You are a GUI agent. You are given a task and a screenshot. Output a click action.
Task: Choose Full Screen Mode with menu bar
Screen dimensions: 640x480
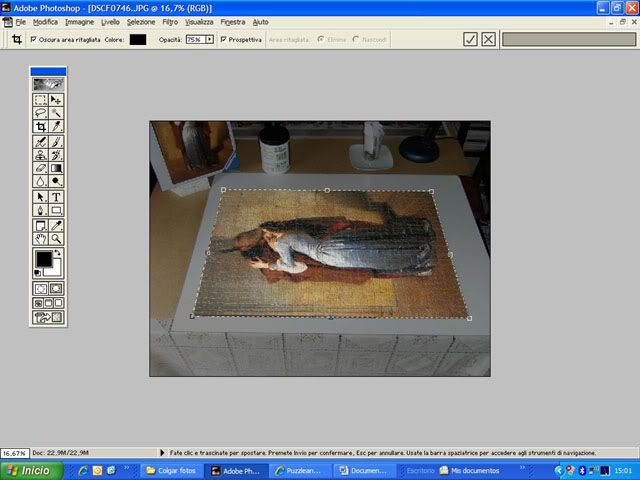tap(48, 303)
